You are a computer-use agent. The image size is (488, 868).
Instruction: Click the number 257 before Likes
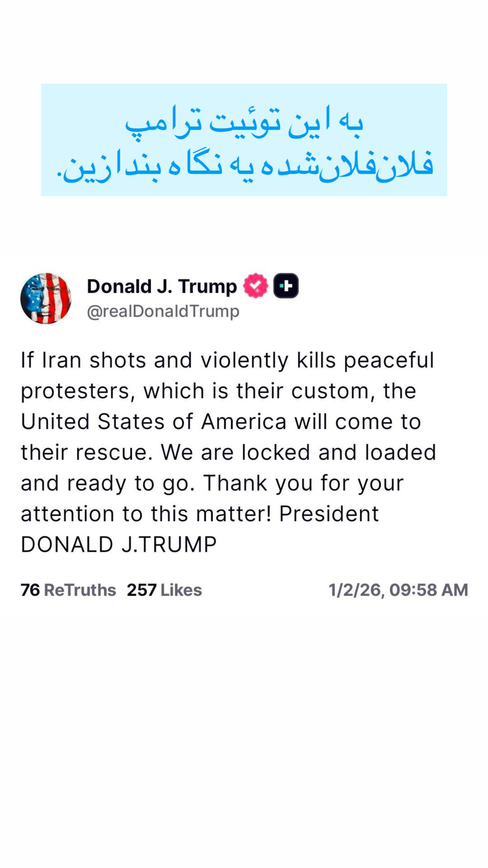[x=142, y=590]
